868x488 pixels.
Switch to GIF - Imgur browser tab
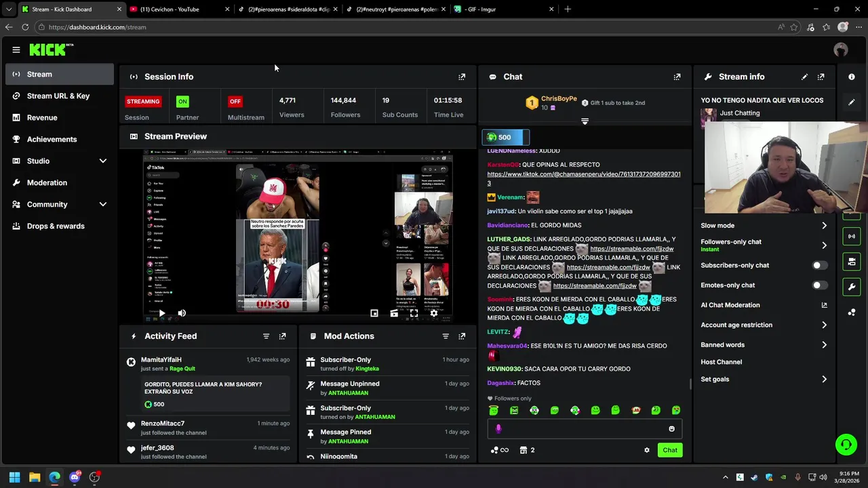[x=504, y=9]
